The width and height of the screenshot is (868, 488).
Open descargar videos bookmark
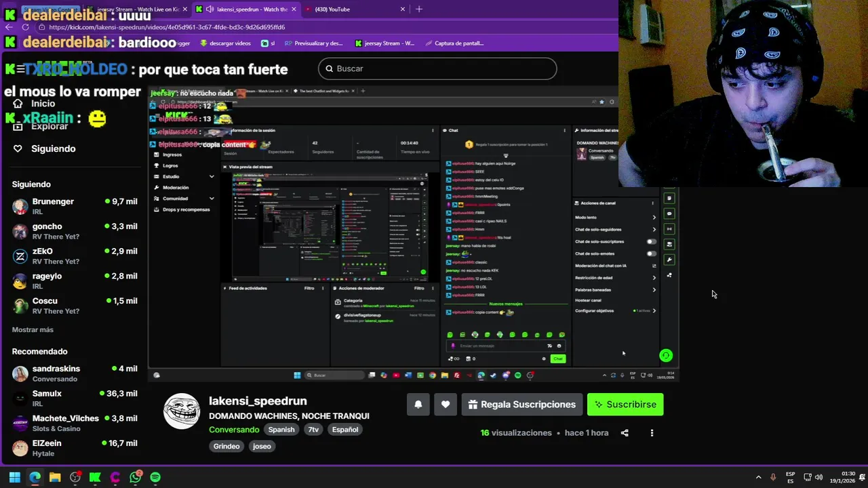coord(225,43)
